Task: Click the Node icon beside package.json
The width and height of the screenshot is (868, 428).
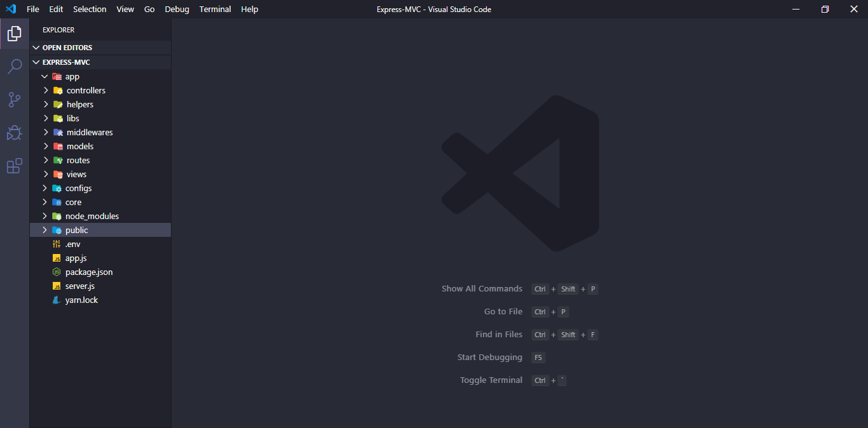Action: tap(57, 272)
